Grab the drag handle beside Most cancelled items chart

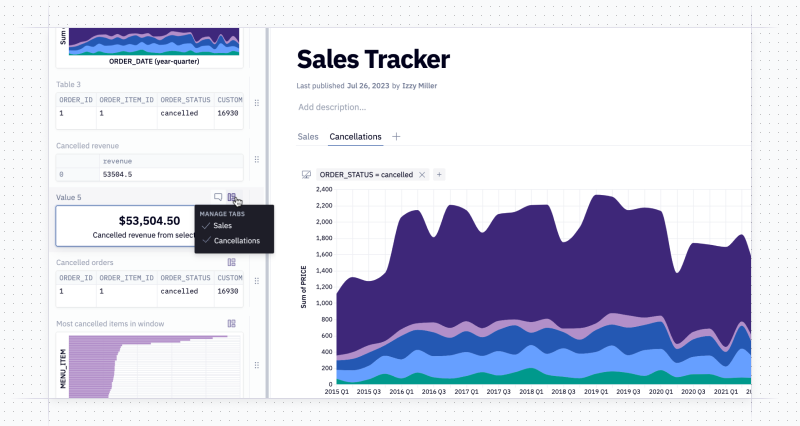click(x=257, y=365)
